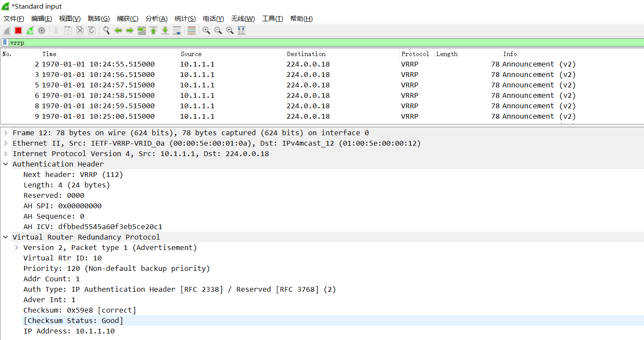Open capture options gear icon
Image resolution: width=644 pixels, height=340 pixels.
[x=42, y=30]
